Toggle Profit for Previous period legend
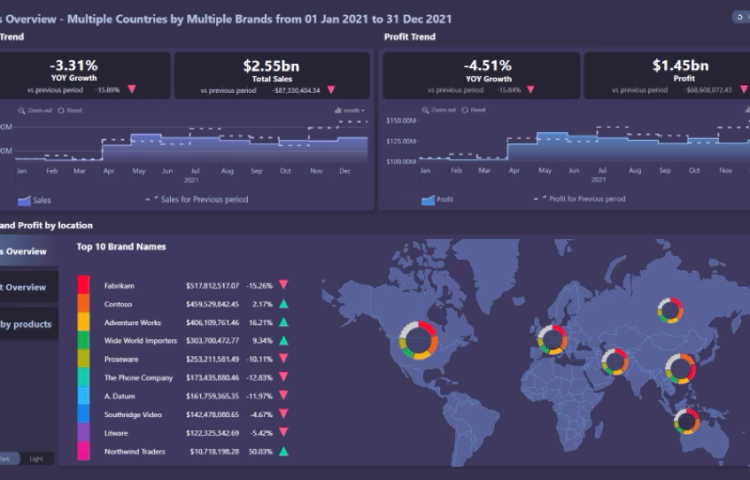Image resolution: width=750 pixels, height=480 pixels. click(581, 199)
